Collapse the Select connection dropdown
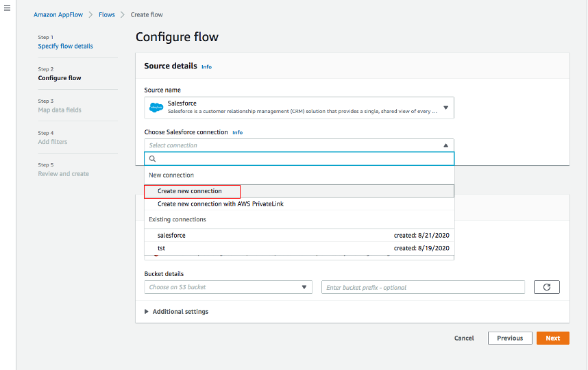 coord(445,145)
